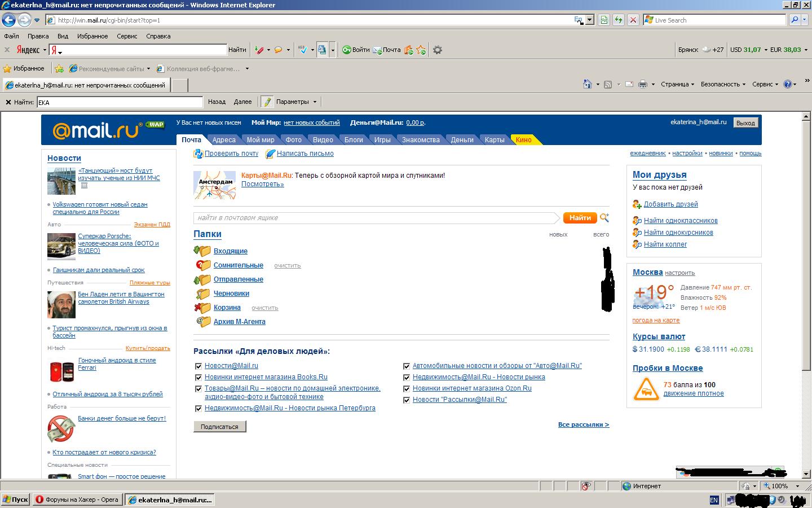Toggle Недвижимость@Mail.Ru - Новости рынка checkbox
This screenshot has height=508, width=812.
point(407,377)
